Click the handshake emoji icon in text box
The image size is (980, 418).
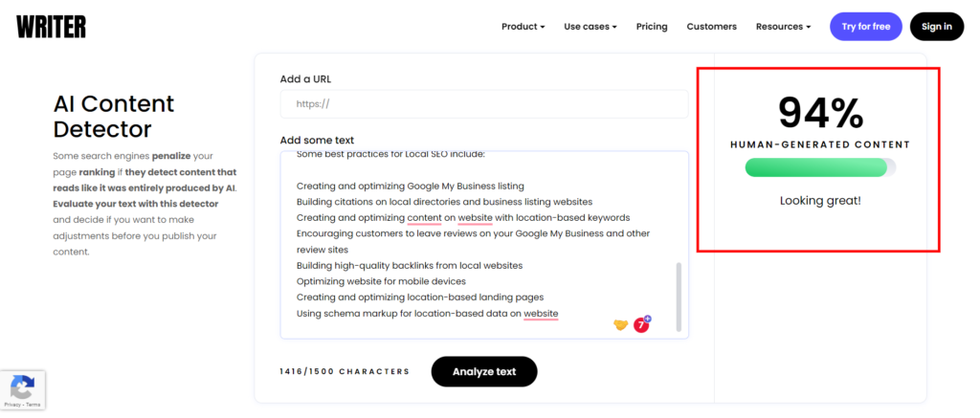620,325
